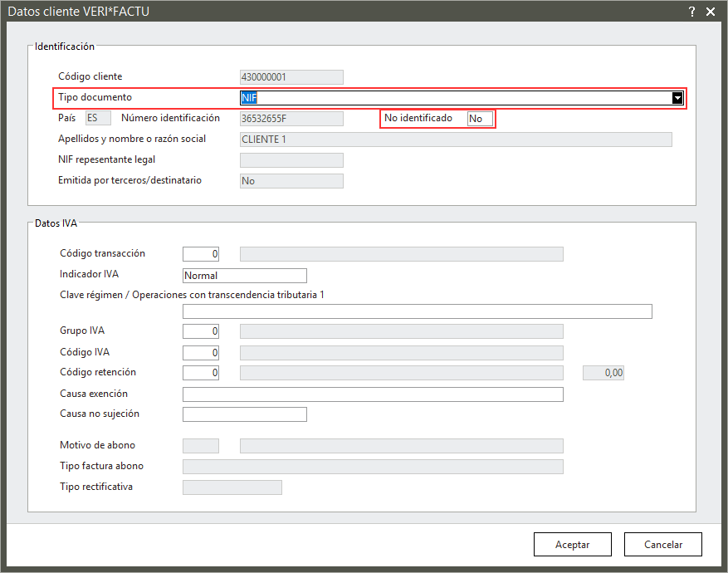
Task: Click the Código cliente 430000001 field
Action: point(291,77)
